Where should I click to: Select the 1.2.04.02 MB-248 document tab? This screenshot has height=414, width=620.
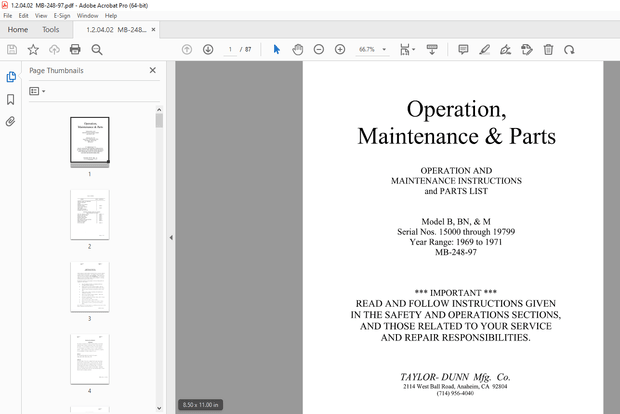[116, 30]
